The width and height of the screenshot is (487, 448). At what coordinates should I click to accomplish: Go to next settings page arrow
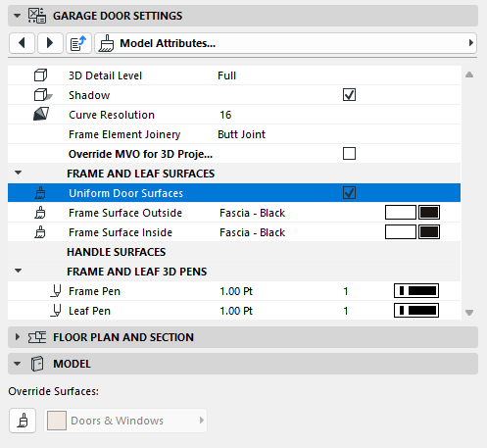coord(50,43)
